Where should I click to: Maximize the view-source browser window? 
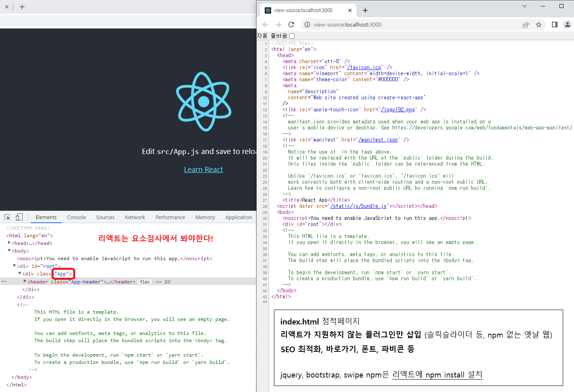click(x=562, y=6)
